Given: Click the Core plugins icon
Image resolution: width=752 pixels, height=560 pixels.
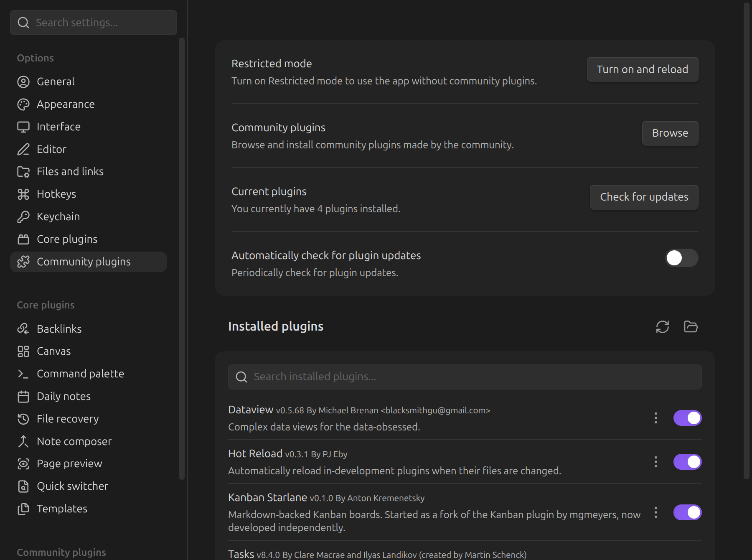Looking at the screenshot, I should pyautogui.click(x=23, y=239).
